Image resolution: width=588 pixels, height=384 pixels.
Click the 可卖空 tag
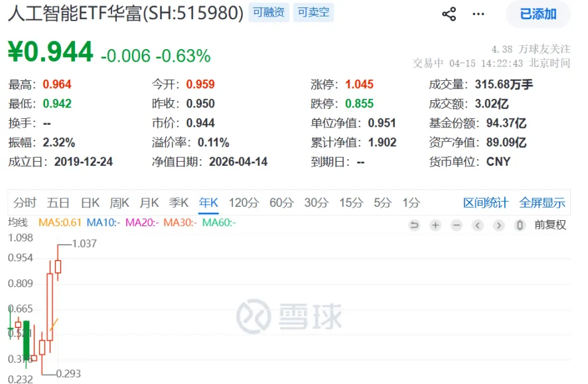tap(313, 13)
